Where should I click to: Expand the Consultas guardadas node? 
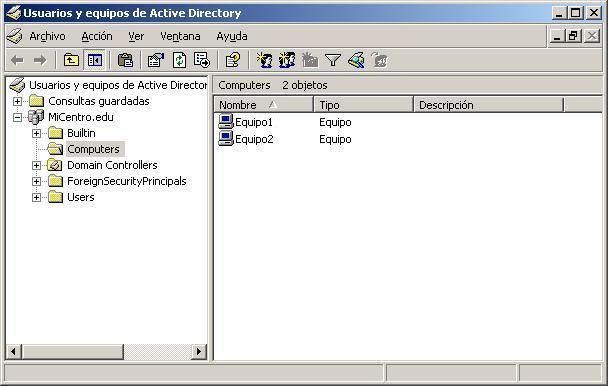tap(17, 101)
